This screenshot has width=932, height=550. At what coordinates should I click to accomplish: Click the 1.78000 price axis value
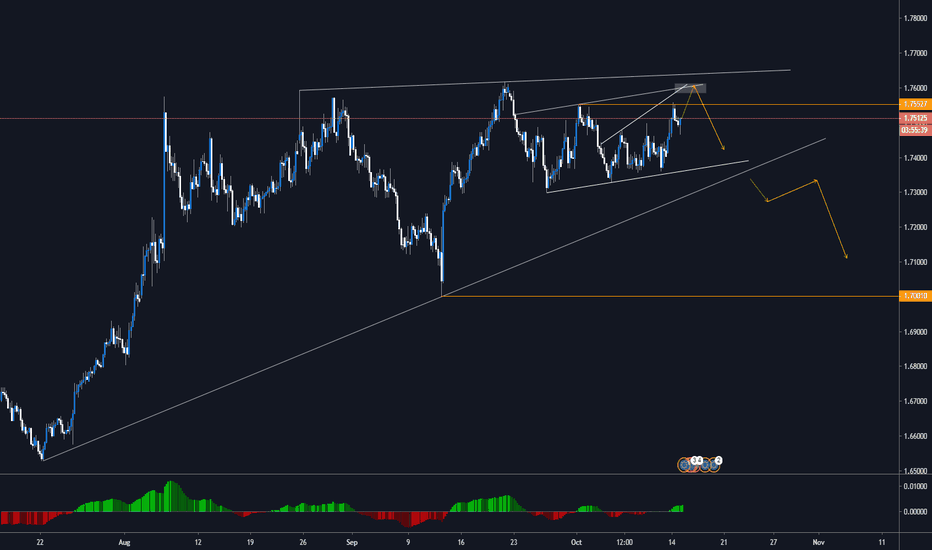(915, 18)
